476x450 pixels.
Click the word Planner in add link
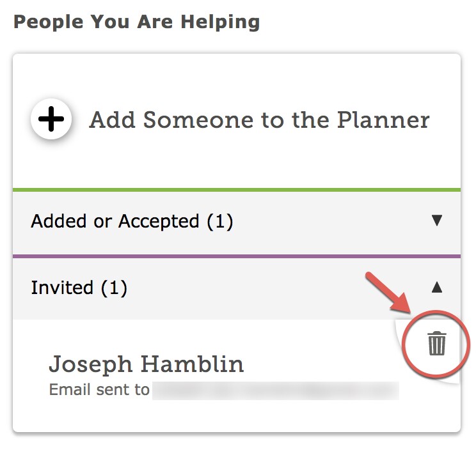point(383,120)
